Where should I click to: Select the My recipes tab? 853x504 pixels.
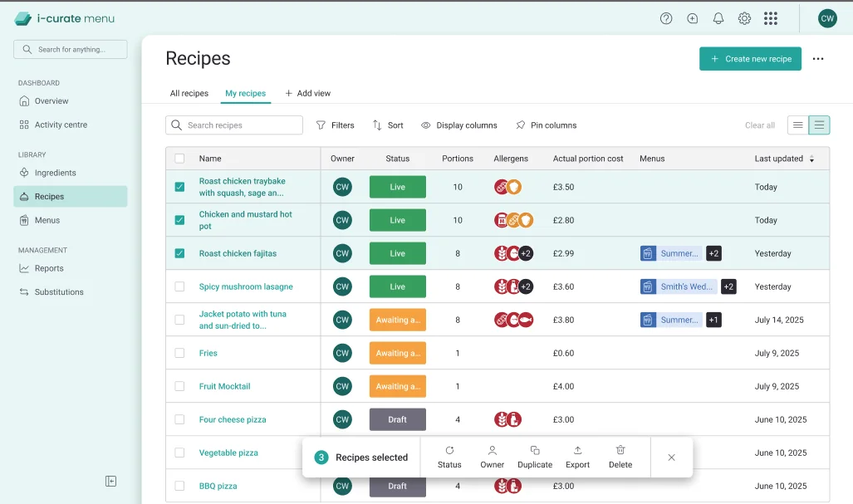[245, 93]
